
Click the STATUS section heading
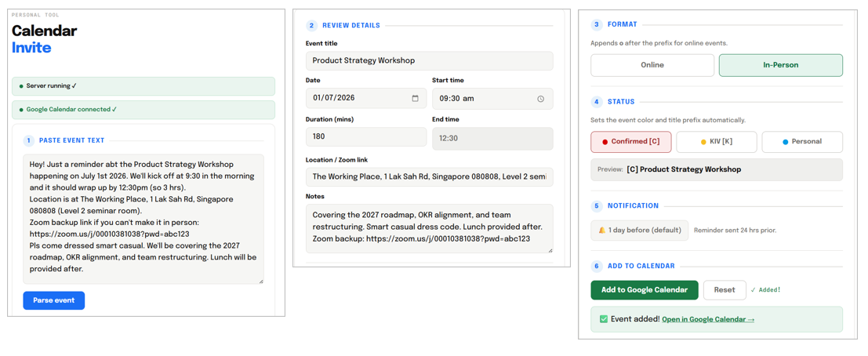pos(621,102)
